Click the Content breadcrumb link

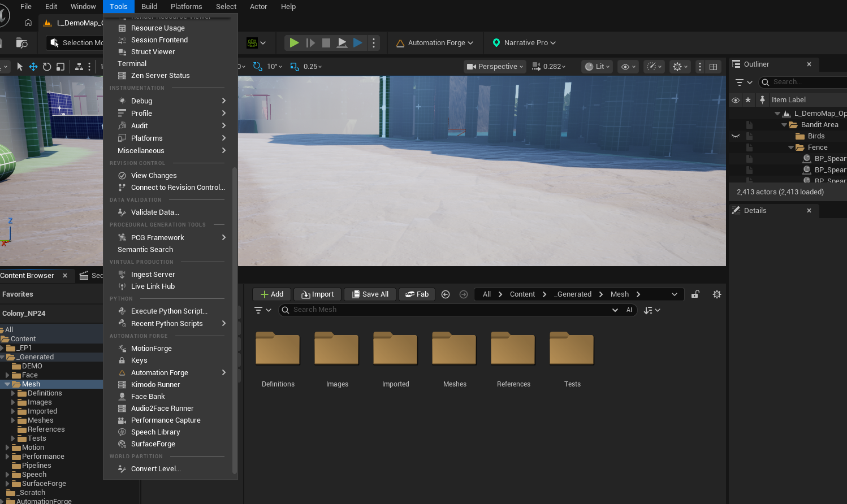[522, 294]
